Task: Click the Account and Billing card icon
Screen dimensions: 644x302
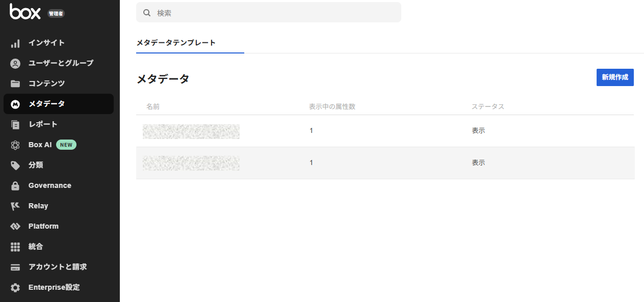Action: click(x=15, y=267)
